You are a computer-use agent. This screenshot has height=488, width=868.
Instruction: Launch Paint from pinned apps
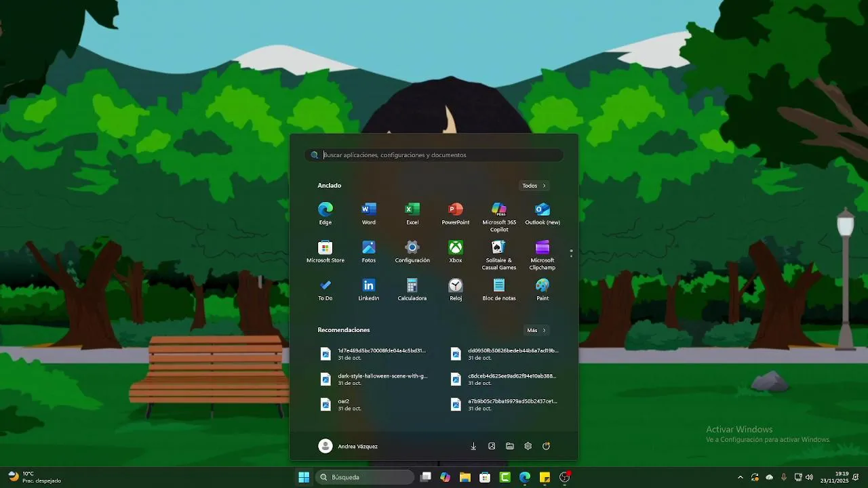point(542,289)
